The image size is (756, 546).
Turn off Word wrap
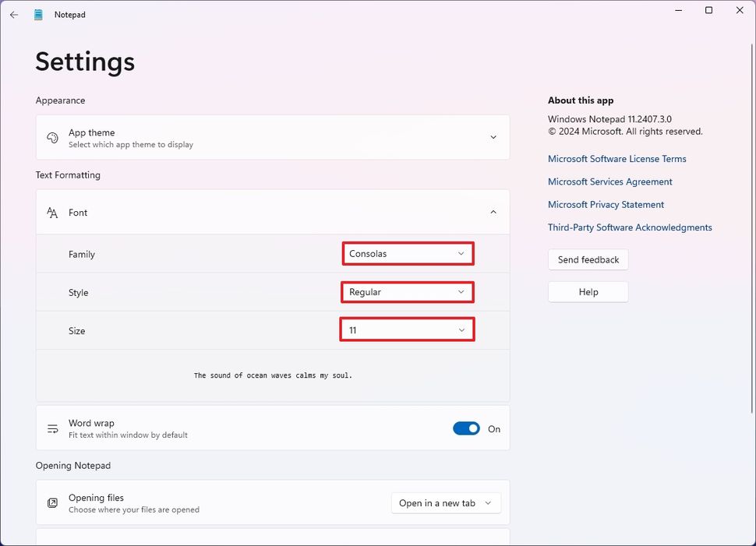(x=466, y=428)
